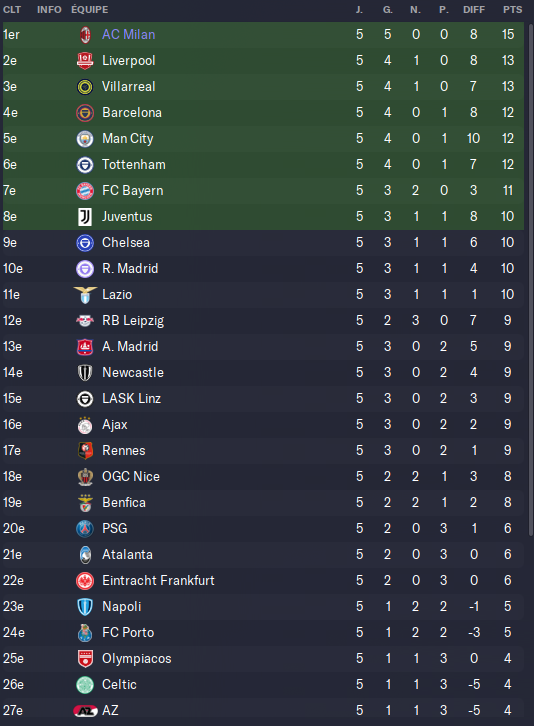Open the Man City team page

coord(127,138)
